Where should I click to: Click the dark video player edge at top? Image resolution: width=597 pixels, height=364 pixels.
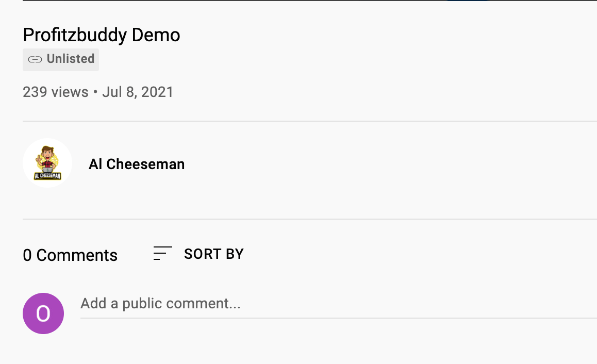click(x=309, y=1)
